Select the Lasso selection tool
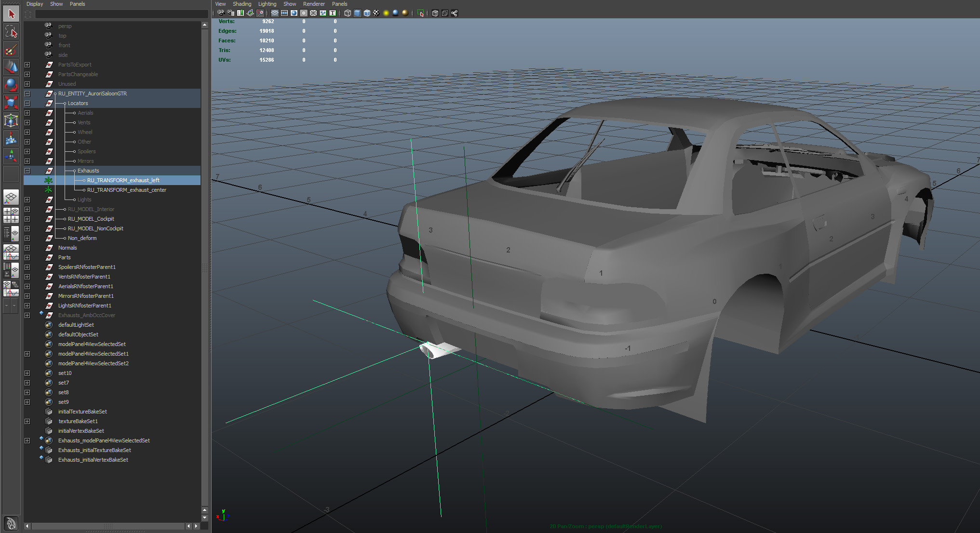 click(x=11, y=32)
